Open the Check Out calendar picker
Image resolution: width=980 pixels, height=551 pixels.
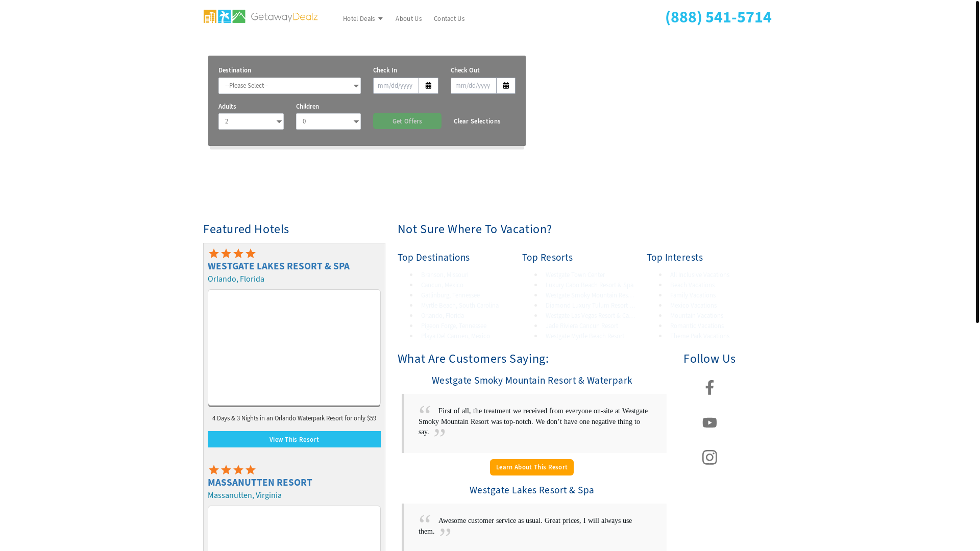coord(506,86)
